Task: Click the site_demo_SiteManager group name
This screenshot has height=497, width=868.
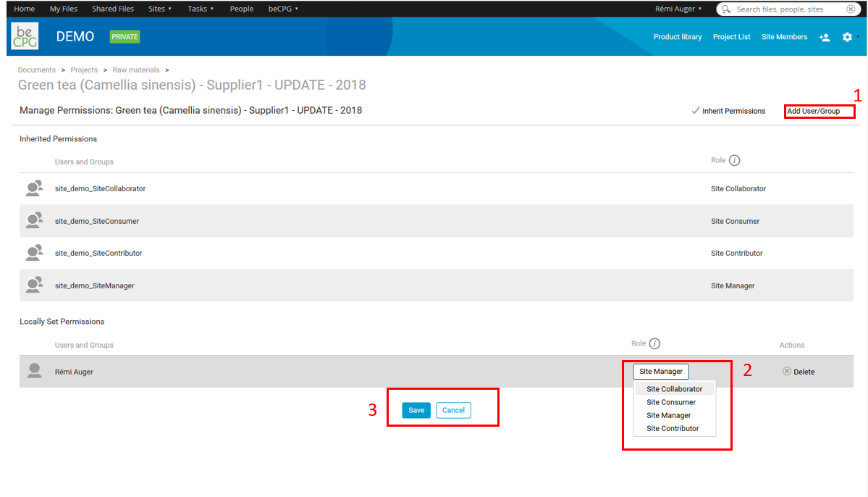Action: (x=95, y=286)
